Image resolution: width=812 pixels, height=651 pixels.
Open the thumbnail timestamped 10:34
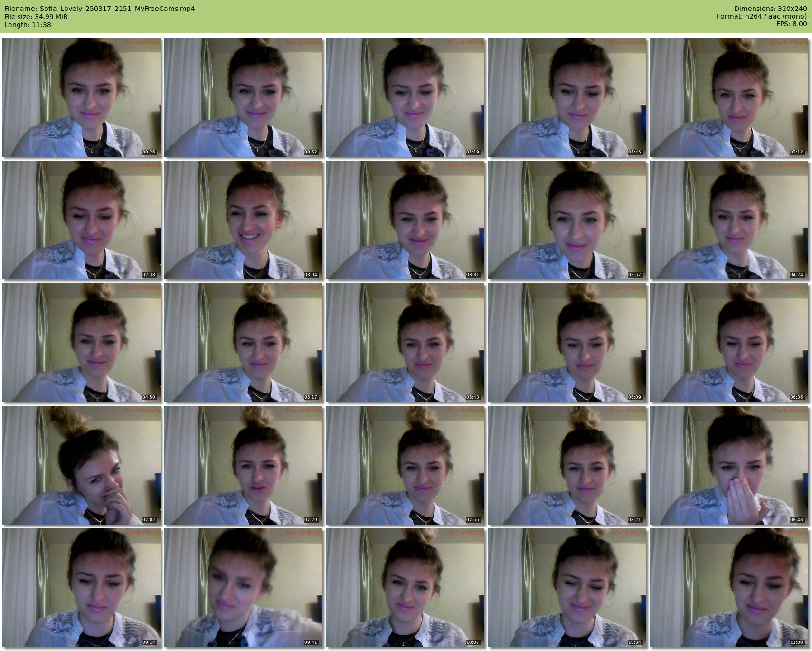click(x=567, y=588)
